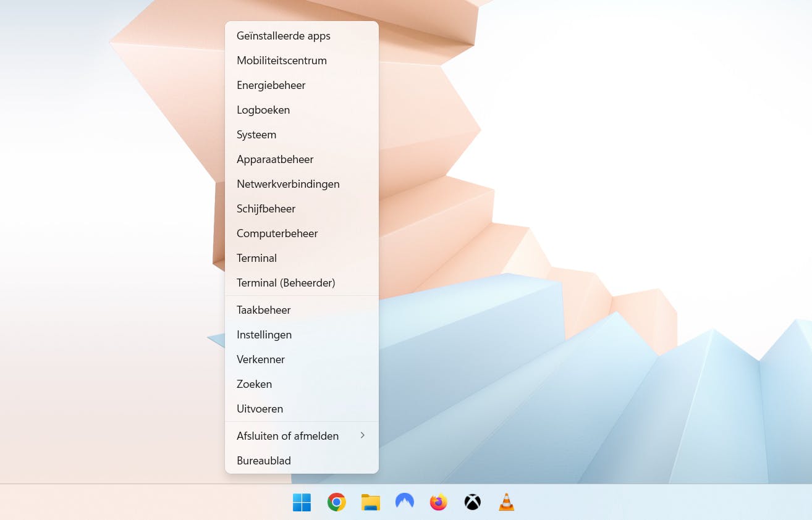The width and height of the screenshot is (812, 520).
Task: Open VLC media player
Action: tap(506, 502)
